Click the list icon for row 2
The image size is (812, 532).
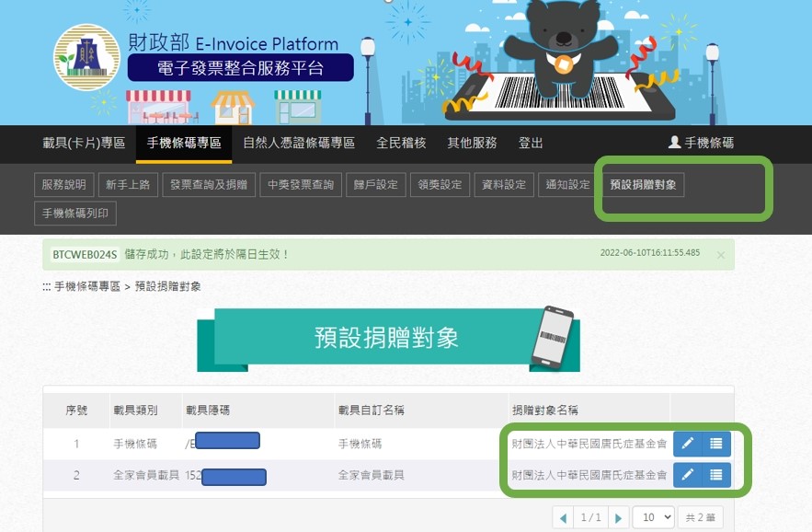pyautogui.click(x=716, y=475)
